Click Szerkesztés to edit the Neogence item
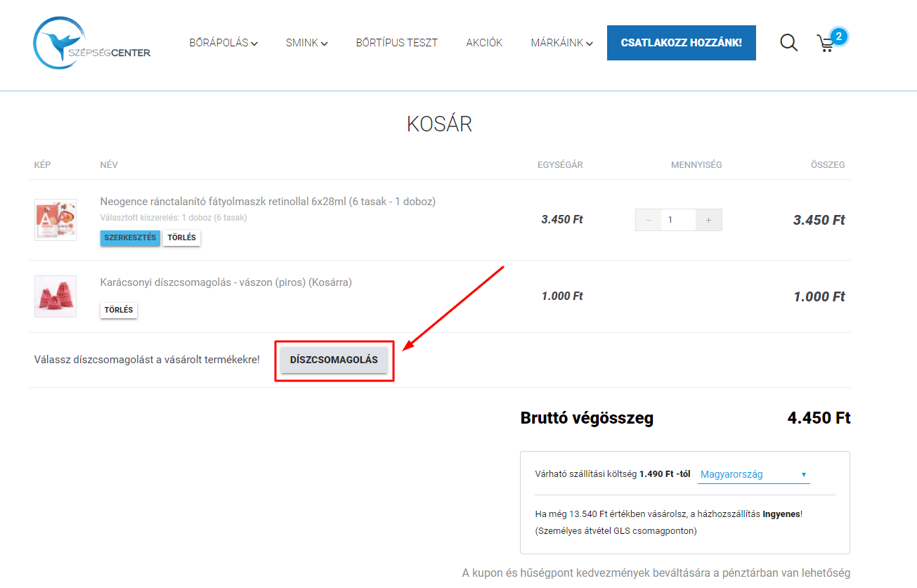Viewport: 917px width, 588px height. [x=130, y=238]
